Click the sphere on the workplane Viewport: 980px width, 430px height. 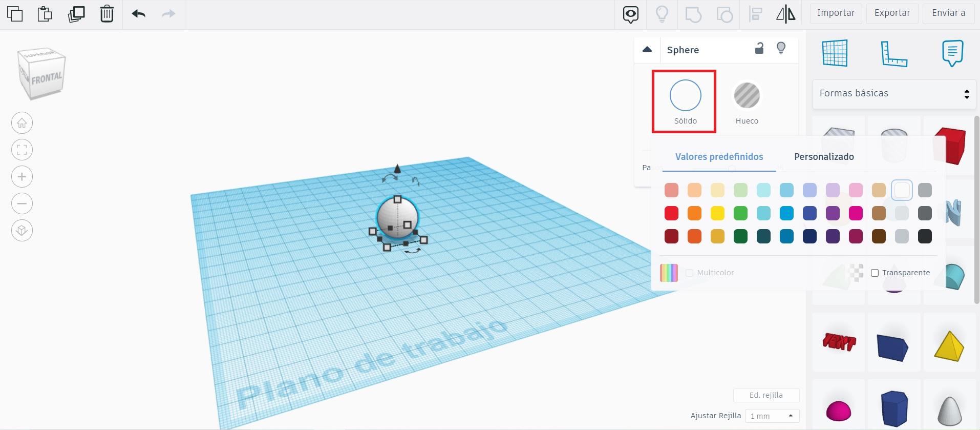coord(397,218)
